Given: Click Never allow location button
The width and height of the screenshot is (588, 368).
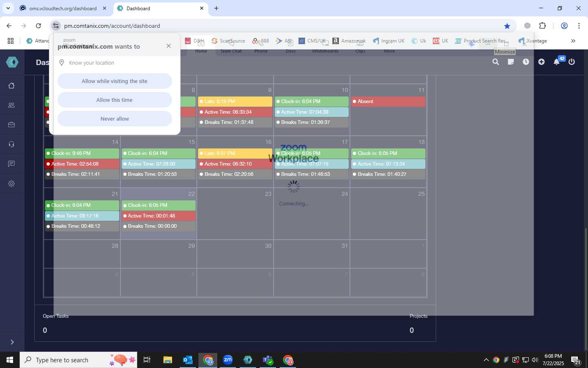Looking at the screenshot, I should [114, 119].
